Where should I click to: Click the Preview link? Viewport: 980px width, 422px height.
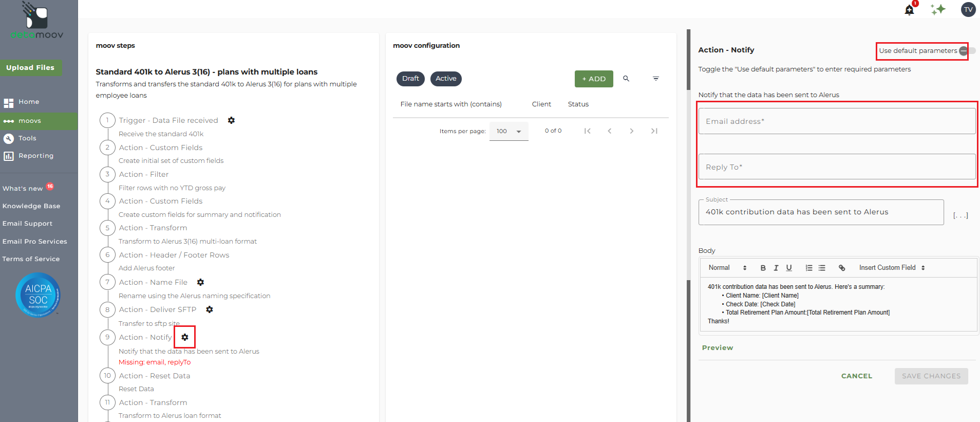pyautogui.click(x=718, y=348)
